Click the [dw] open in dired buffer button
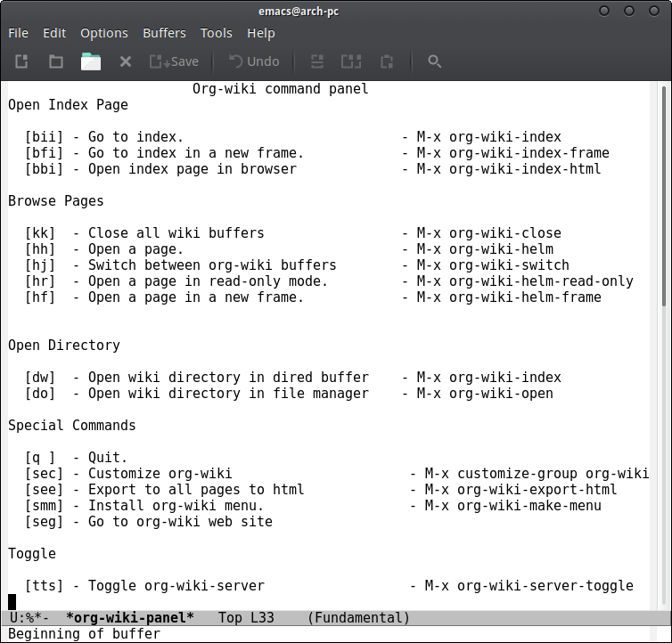 40,378
